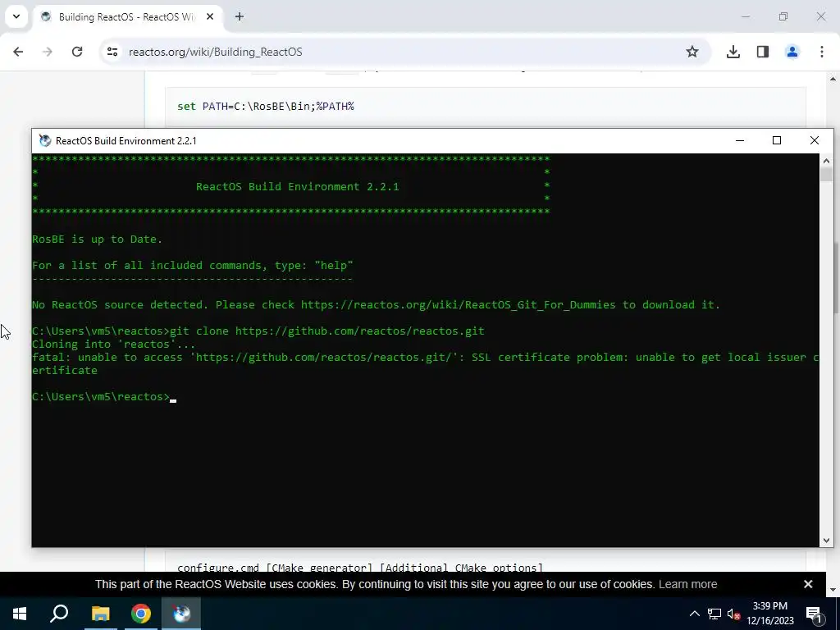Open File Explorer from taskbar

pos(100,614)
